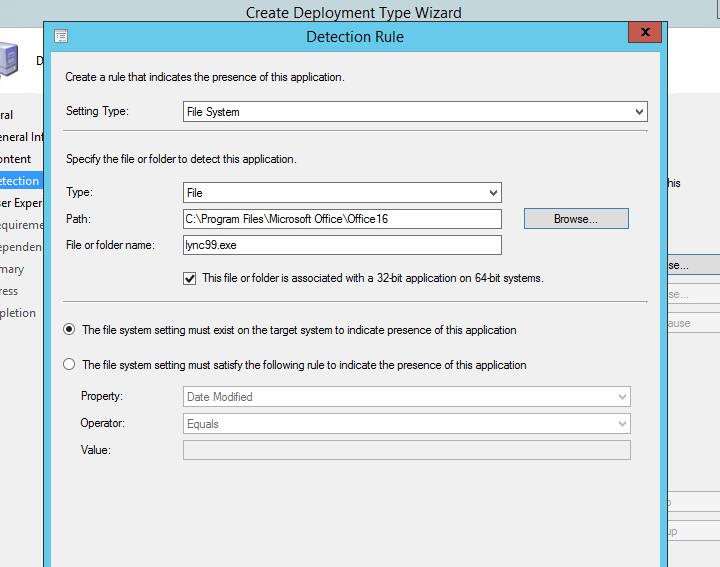Click in the Path text field

pos(342,219)
